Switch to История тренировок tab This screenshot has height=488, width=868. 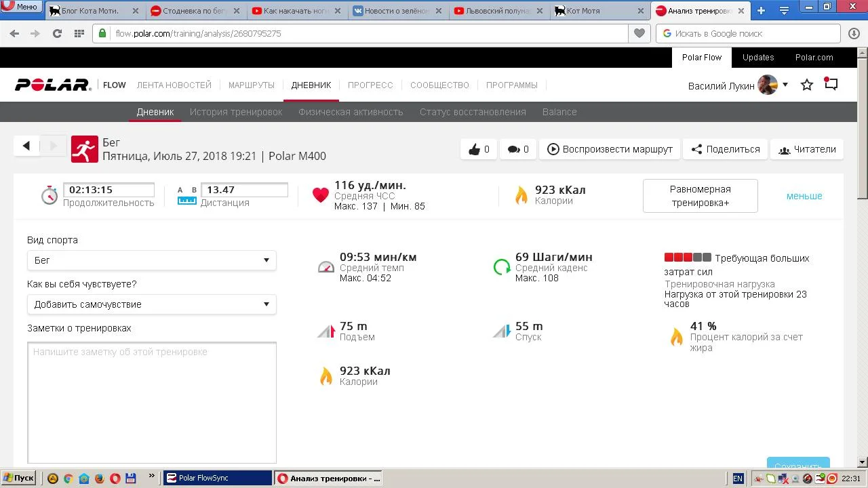236,112
